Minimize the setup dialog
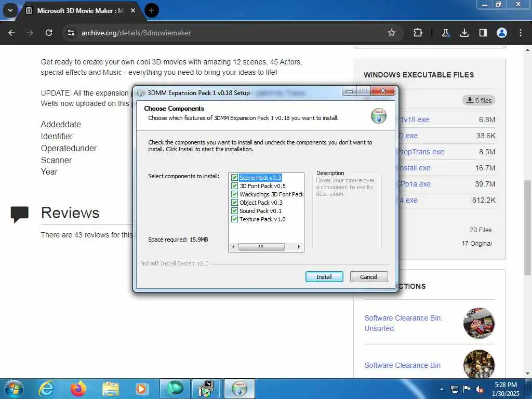The width and height of the screenshot is (532, 399). coord(350,91)
